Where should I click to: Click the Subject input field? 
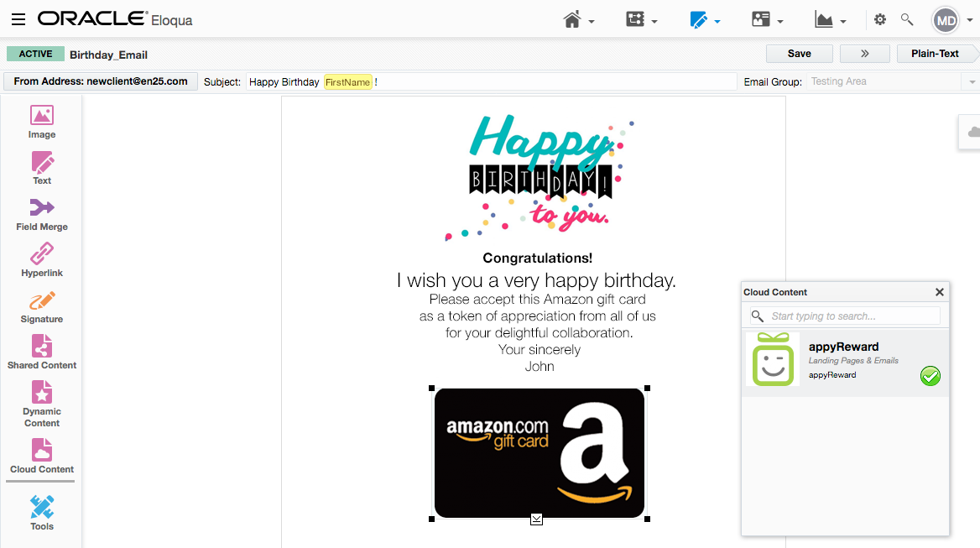pyautogui.click(x=491, y=82)
